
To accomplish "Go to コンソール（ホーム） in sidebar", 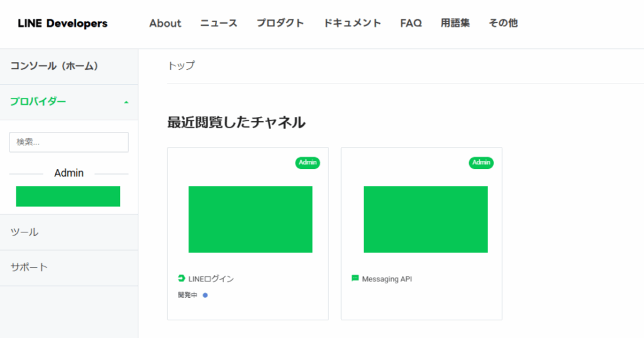I will pos(69,67).
